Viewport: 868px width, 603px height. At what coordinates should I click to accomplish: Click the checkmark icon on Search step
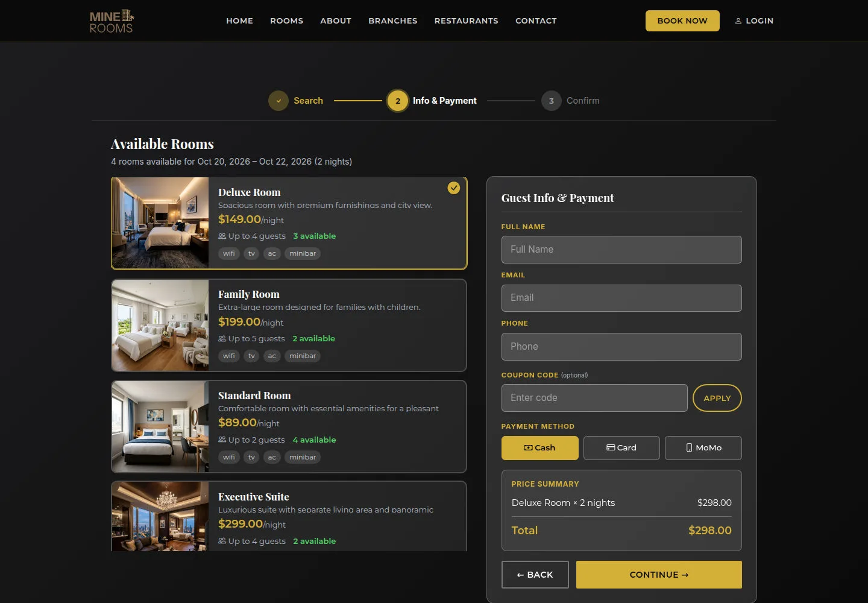click(278, 101)
